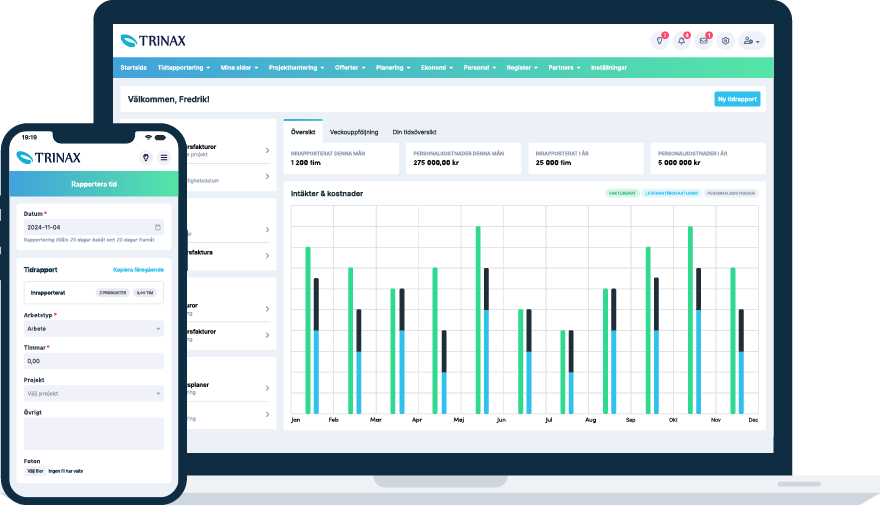Click the lightbulb tips icon on desktop header
Viewport: 880px width, 505px height.
tap(659, 41)
